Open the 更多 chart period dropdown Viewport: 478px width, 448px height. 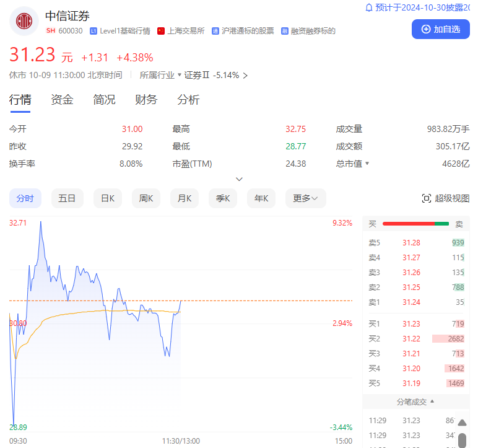pos(306,198)
